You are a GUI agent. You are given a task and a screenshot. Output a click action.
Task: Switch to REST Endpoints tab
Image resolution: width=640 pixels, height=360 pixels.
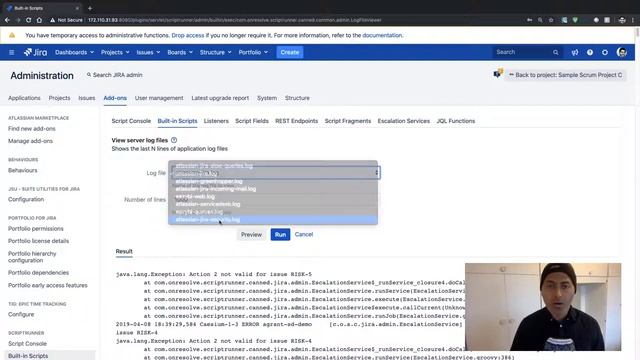click(x=296, y=121)
